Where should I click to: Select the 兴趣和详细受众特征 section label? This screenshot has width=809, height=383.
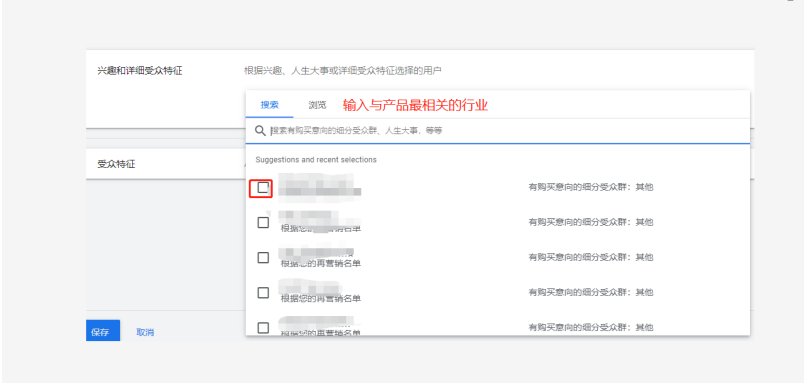[x=140, y=71]
